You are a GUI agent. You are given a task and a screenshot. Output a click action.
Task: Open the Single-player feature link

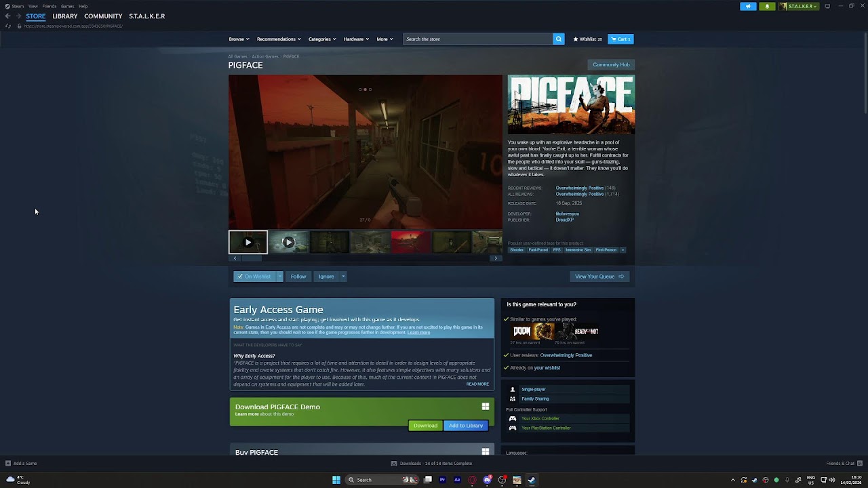(x=534, y=390)
